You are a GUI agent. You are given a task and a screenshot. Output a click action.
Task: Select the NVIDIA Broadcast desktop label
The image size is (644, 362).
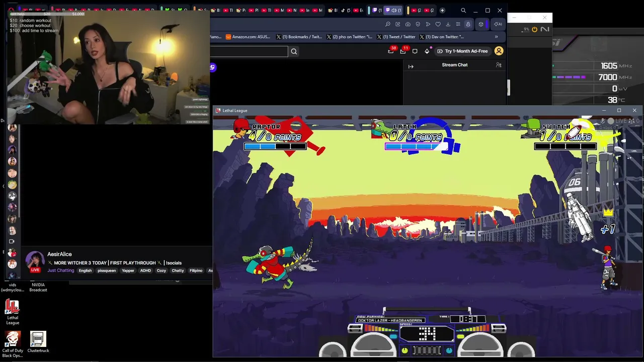(x=38, y=287)
